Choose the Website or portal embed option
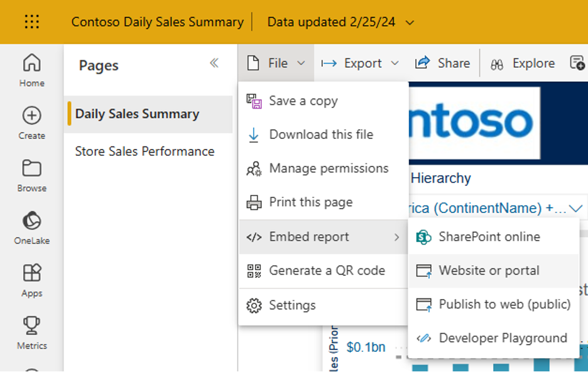Screen dimensions: 588x372 (x=494, y=271)
